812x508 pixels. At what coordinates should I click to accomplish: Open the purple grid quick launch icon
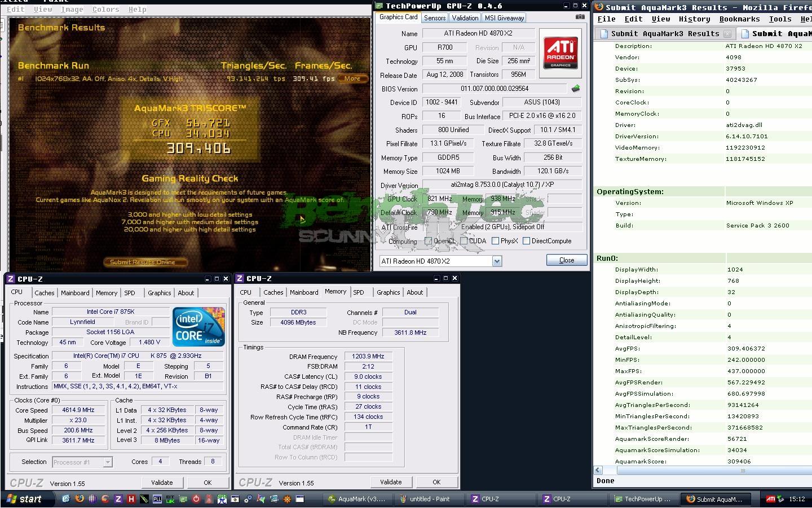92,499
